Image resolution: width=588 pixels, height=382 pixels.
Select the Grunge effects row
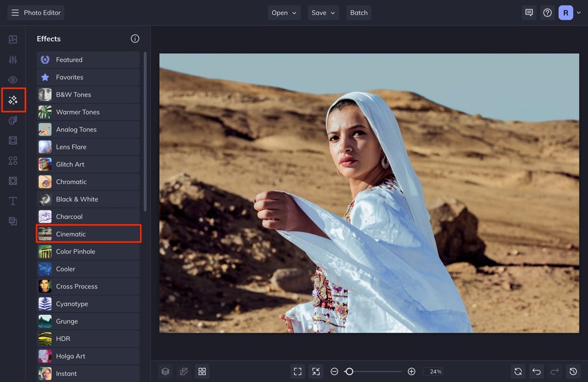pyautogui.click(x=88, y=321)
